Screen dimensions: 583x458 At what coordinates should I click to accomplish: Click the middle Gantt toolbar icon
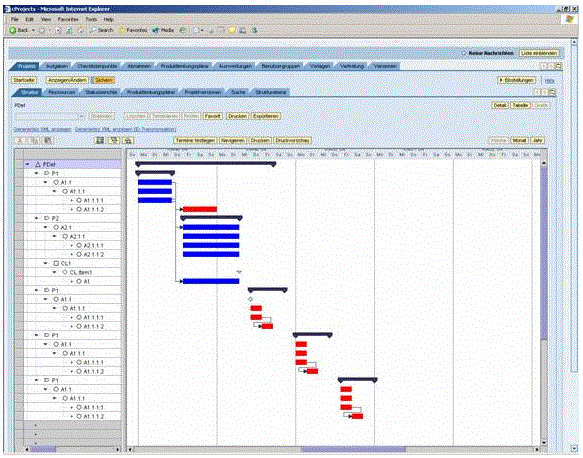coord(114,141)
